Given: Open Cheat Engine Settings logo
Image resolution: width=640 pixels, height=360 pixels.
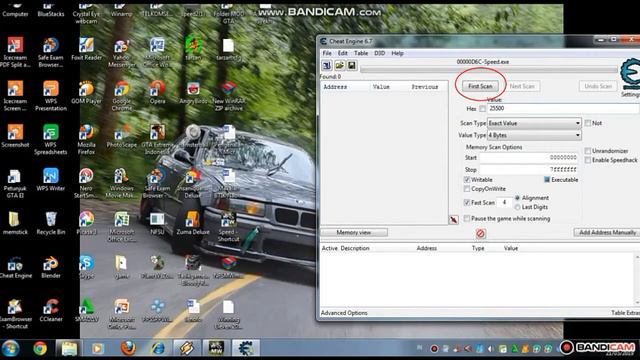Looking at the screenshot, I should pyautogui.click(x=630, y=74).
